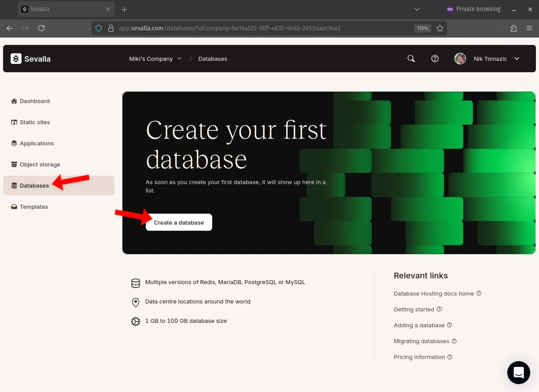This screenshot has width=539, height=392.
Task: Click the Object storage bucket icon
Action: (x=14, y=164)
